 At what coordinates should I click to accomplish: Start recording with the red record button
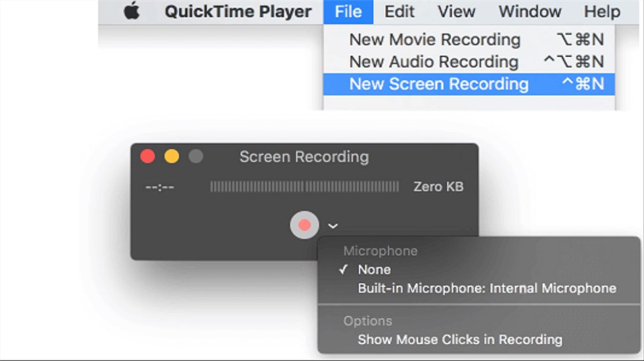tap(304, 224)
